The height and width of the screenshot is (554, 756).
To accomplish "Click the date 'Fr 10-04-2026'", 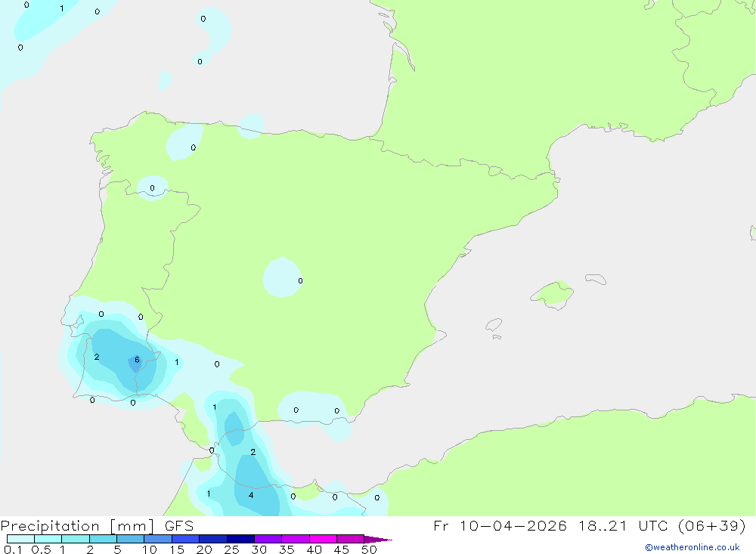I will click(x=500, y=526).
